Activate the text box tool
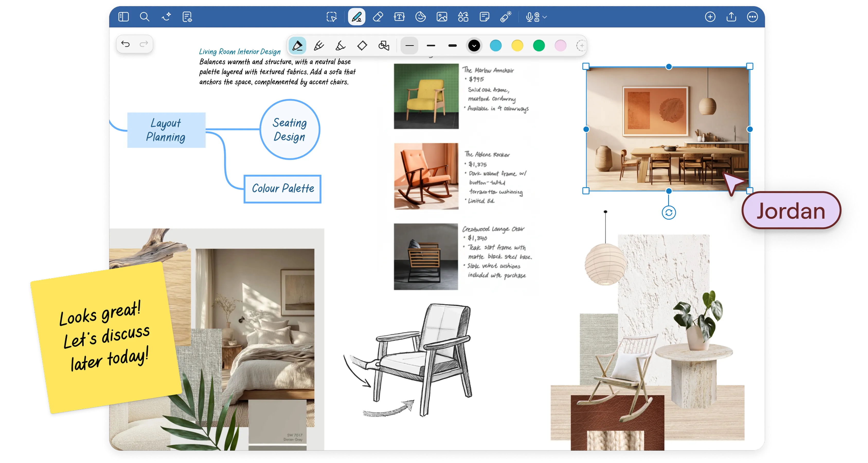This screenshot has height=463, width=868. [399, 17]
